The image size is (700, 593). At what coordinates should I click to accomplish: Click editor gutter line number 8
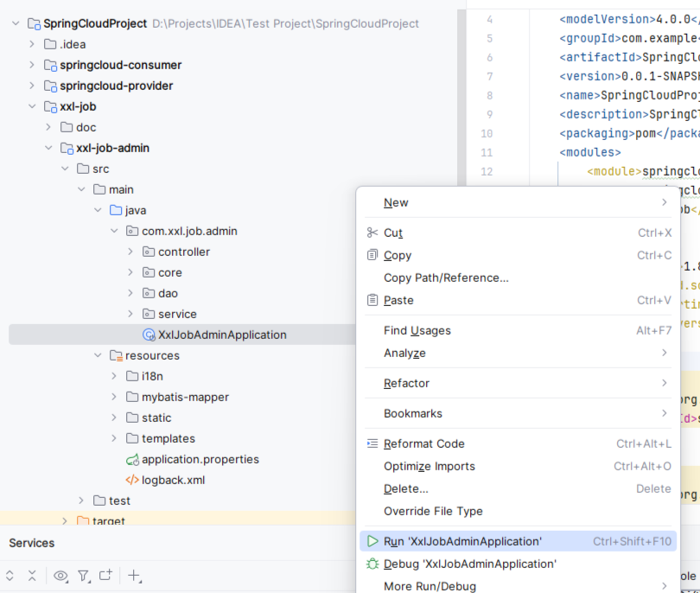(x=490, y=96)
